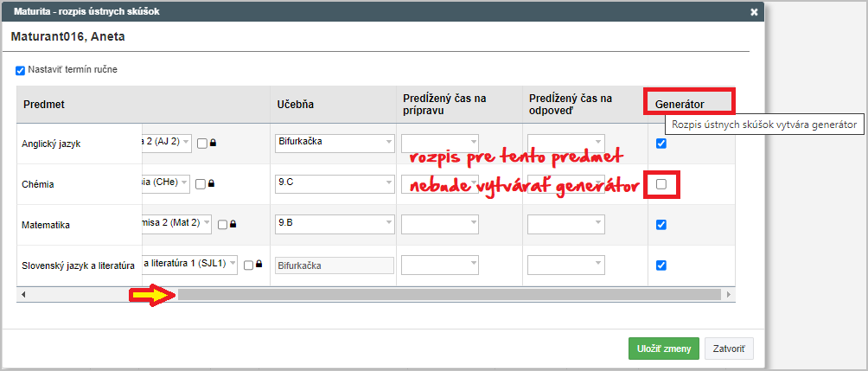868x371 pixels.
Task: Click dialog title 'Maturita - rozpis ústnych skúšok'
Action: (87, 11)
